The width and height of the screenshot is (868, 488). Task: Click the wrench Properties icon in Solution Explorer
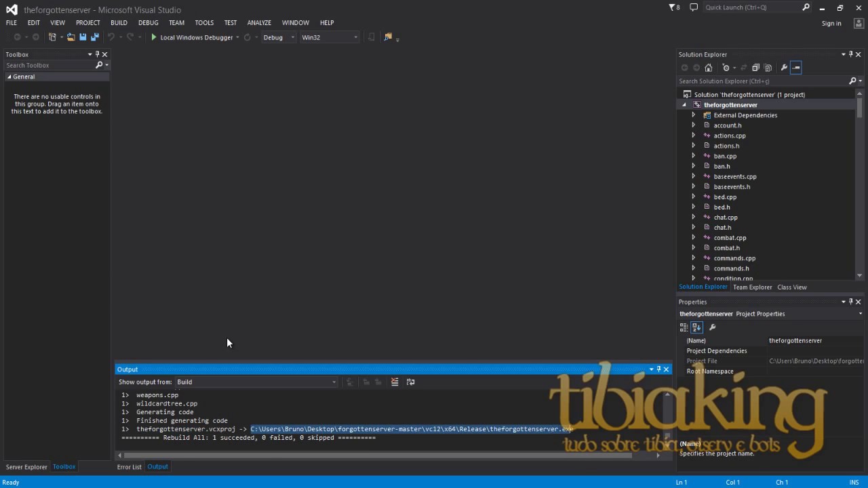[x=784, y=68]
